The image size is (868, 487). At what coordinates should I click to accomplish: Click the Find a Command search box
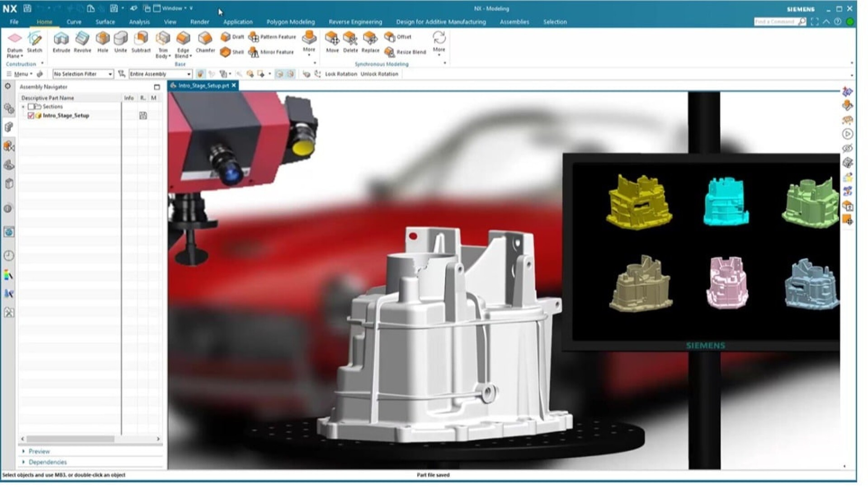coord(775,22)
